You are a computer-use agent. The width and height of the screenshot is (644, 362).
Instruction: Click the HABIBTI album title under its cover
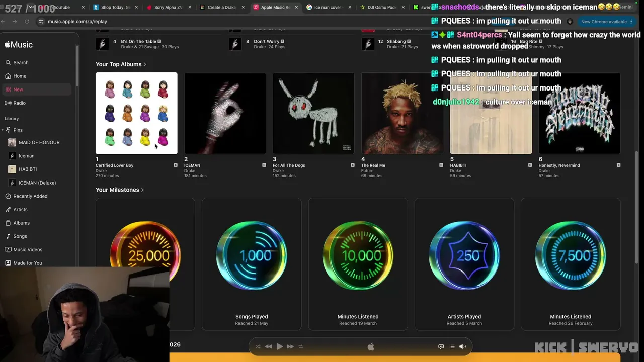[458, 165]
